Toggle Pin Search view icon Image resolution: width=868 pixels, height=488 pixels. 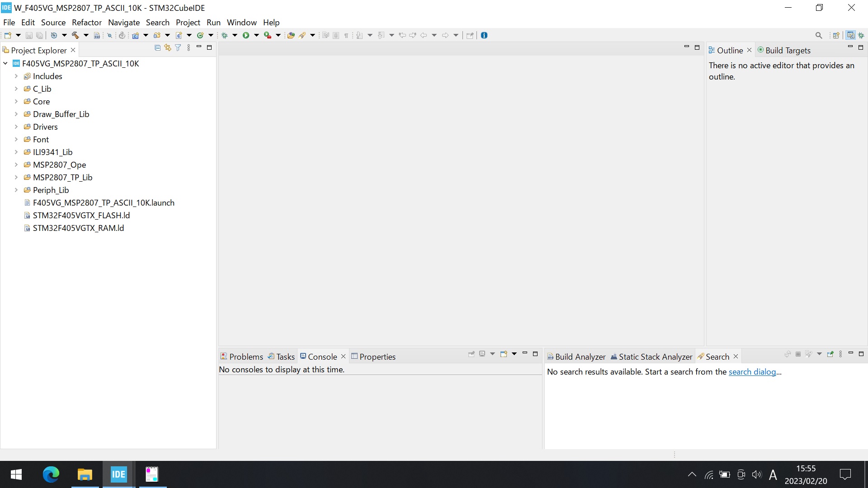pyautogui.click(x=830, y=354)
